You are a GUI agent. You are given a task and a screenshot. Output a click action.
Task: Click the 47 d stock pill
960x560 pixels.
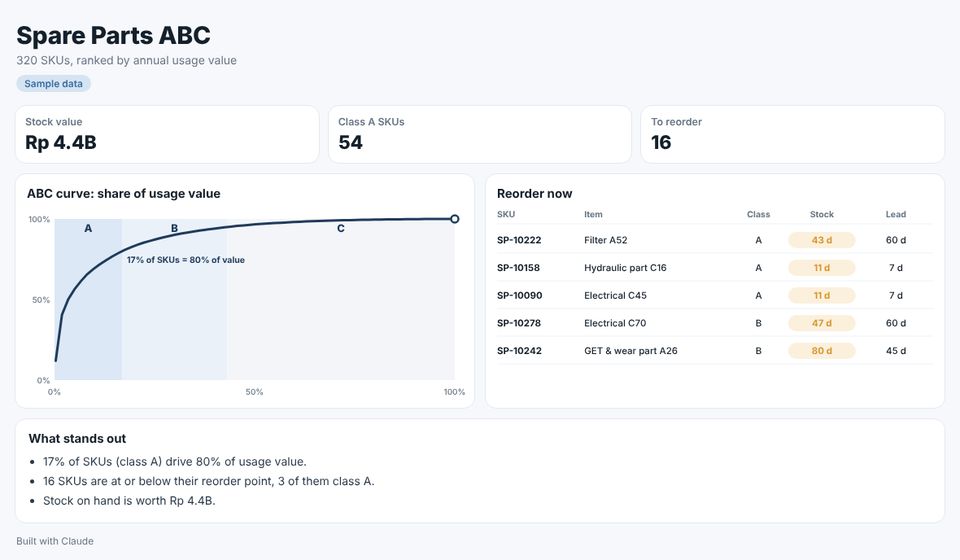point(822,323)
